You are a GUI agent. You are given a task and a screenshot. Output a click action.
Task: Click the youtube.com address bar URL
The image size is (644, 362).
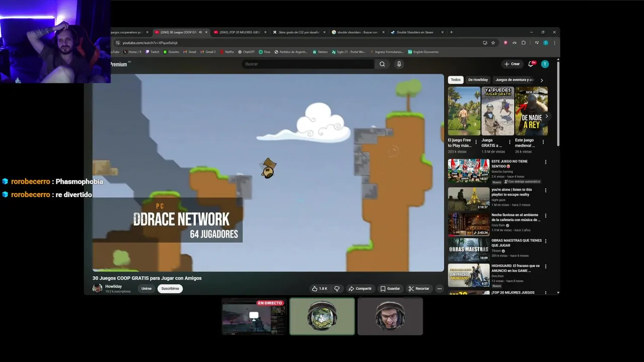(150, 43)
